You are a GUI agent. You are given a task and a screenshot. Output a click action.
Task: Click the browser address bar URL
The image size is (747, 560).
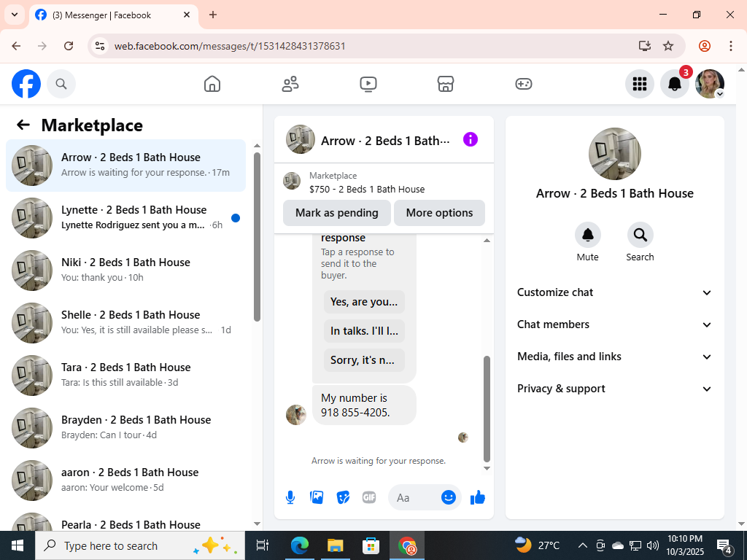point(230,46)
